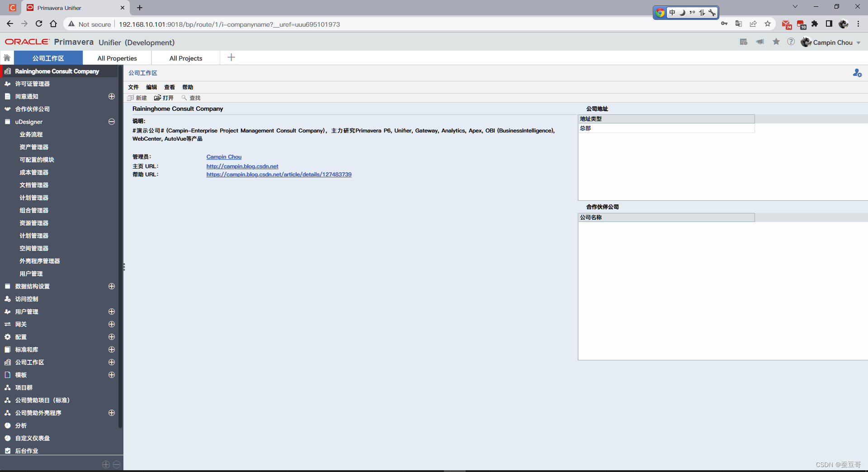Toggle the 中 translation switch in the floating toolbar
This screenshot has height=472, width=868.
click(x=672, y=13)
